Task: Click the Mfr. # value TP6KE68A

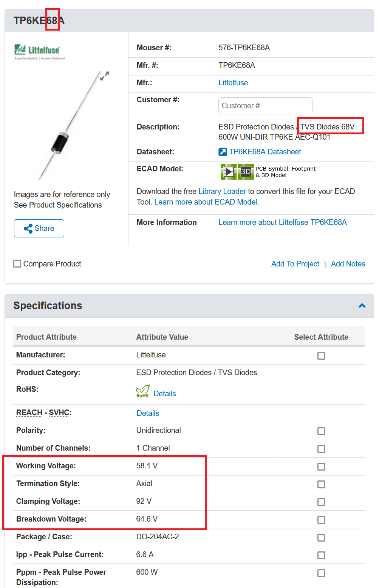Action: tap(237, 65)
